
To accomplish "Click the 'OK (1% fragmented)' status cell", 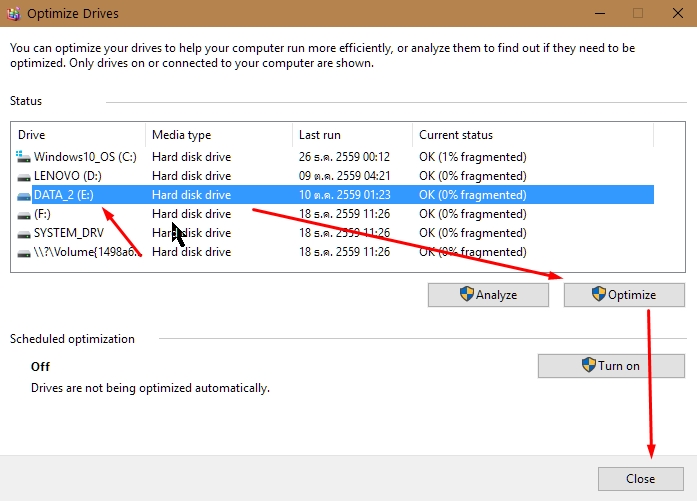I will pyautogui.click(x=473, y=157).
